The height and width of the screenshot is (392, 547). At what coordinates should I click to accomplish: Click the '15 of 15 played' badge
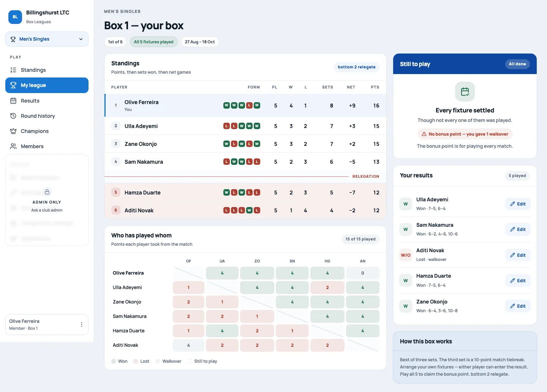(x=360, y=239)
